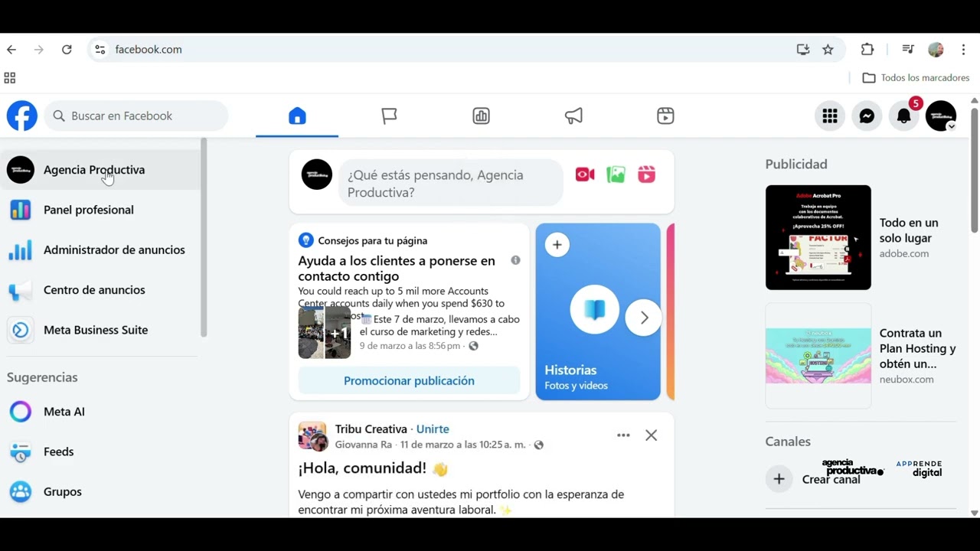Open three-dot options on Tribu Creativa post

pyautogui.click(x=623, y=435)
